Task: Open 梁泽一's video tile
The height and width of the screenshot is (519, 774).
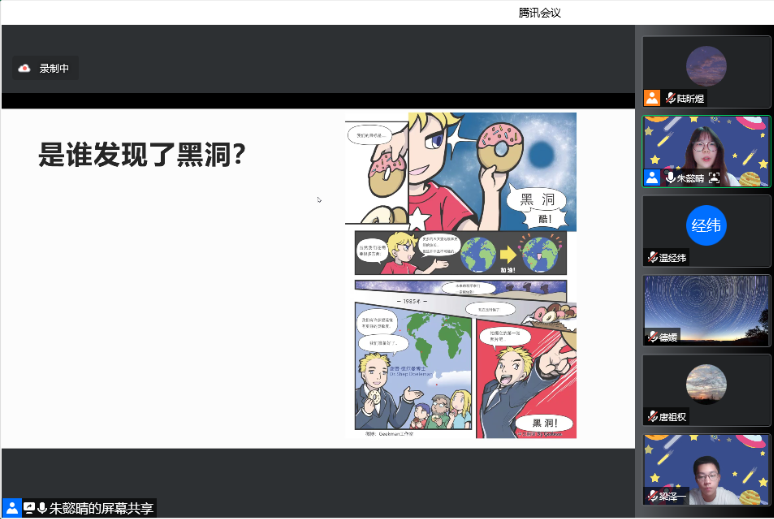Action: [x=706, y=470]
